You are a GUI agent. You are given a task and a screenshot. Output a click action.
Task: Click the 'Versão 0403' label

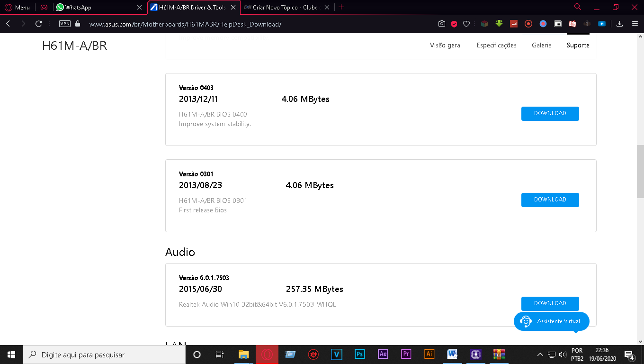pyautogui.click(x=196, y=88)
